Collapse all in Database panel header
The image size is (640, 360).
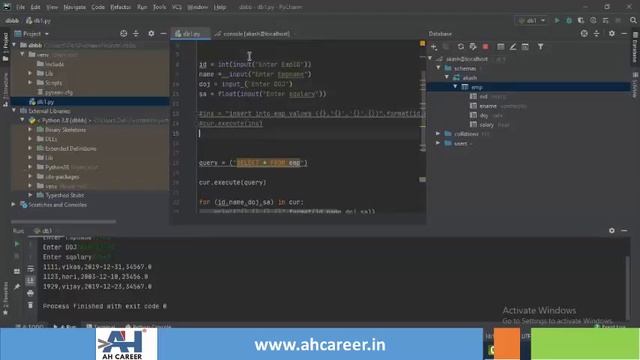coord(597,33)
